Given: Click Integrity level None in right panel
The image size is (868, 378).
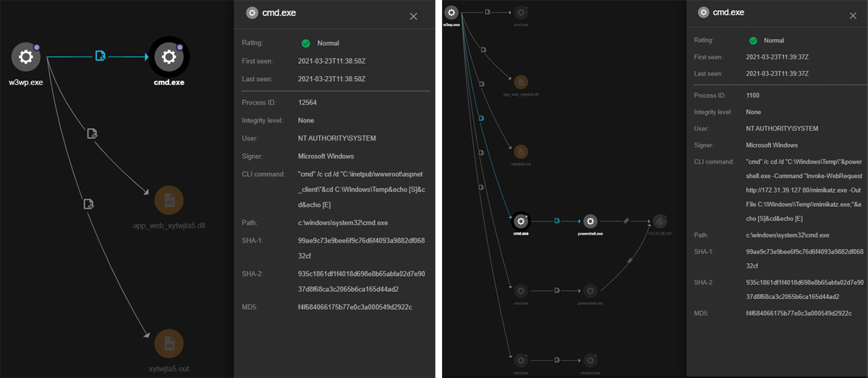Looking at the screenshot, I should coord(754,112).
